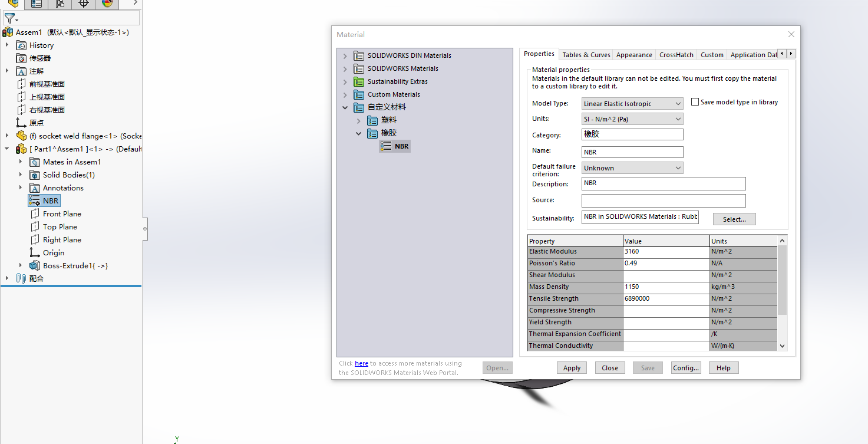This screenshot has width=868, height=444.
Task: Expand the Custom Materials library
Action: tap(345, 94)
